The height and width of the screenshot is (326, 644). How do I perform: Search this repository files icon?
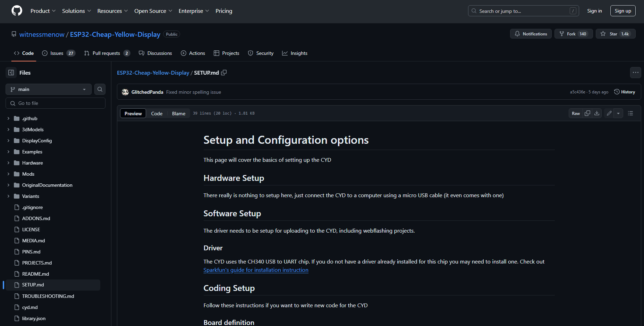(x=100, y=89)
